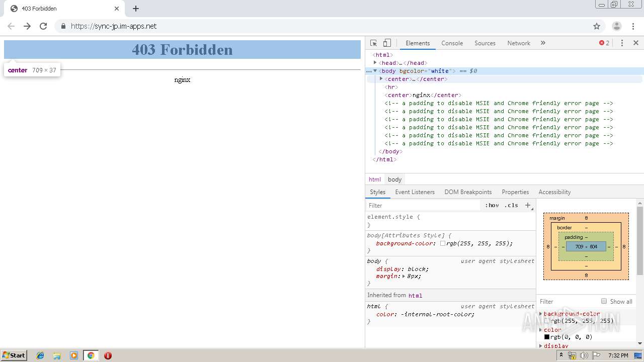This screenshot has width=644, height=362.
Task: Select the Styles pane tab
Action: [x=377, y=192]
